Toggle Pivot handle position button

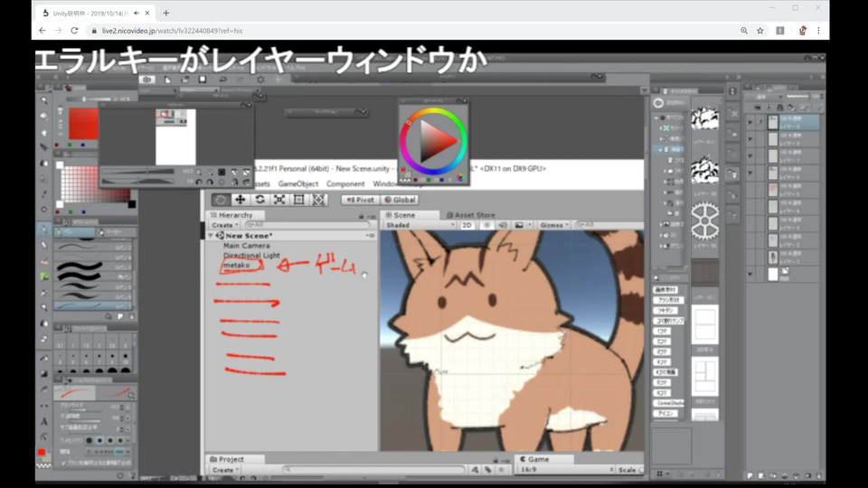tap(361, 200)
